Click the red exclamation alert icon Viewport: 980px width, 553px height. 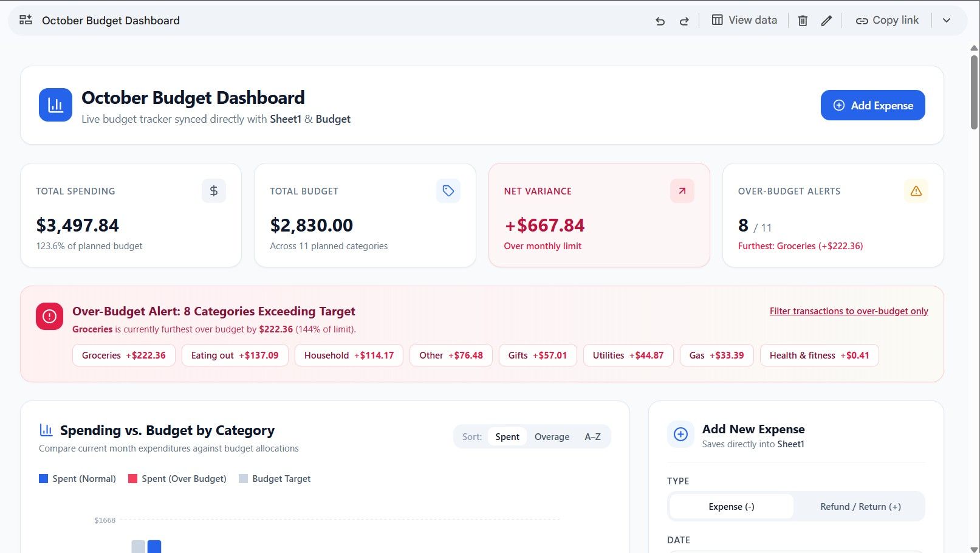click(49, 317)
